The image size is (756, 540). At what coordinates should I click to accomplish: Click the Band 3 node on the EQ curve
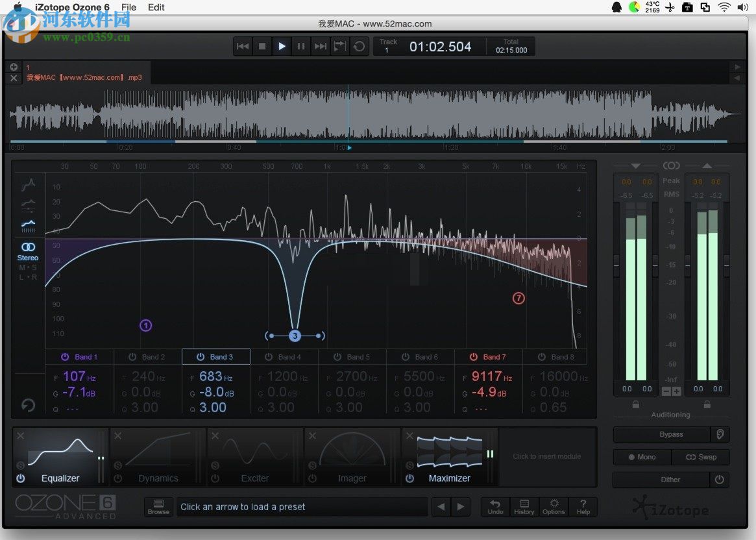295,336
